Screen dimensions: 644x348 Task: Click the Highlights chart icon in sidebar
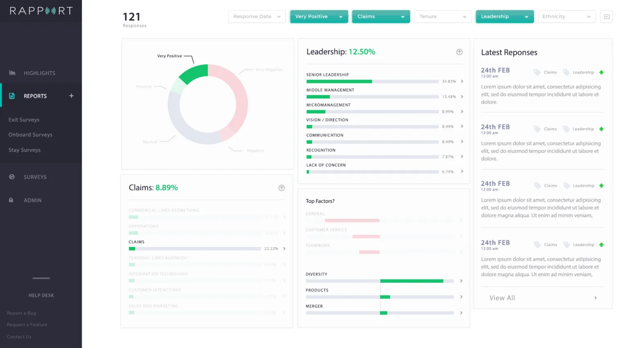click(x=12, y=73)
